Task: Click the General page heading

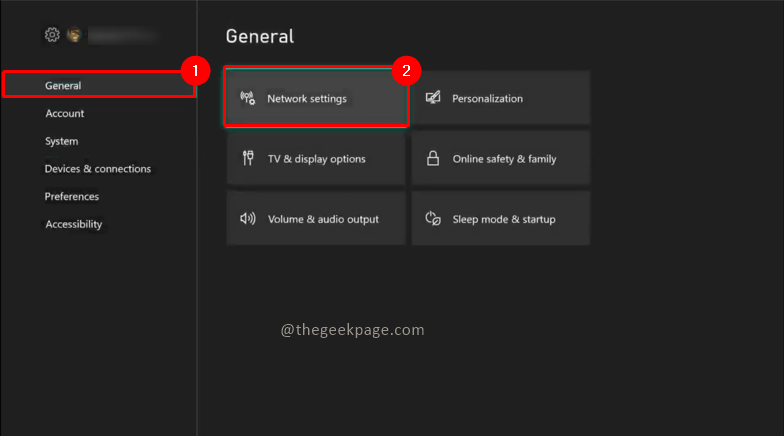Action: click(260, 37)
